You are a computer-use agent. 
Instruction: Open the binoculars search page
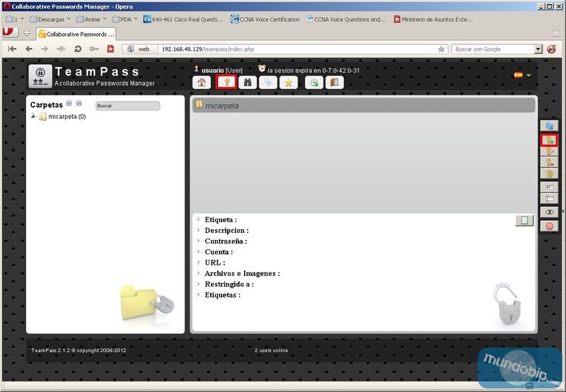(x=248, y=83)
